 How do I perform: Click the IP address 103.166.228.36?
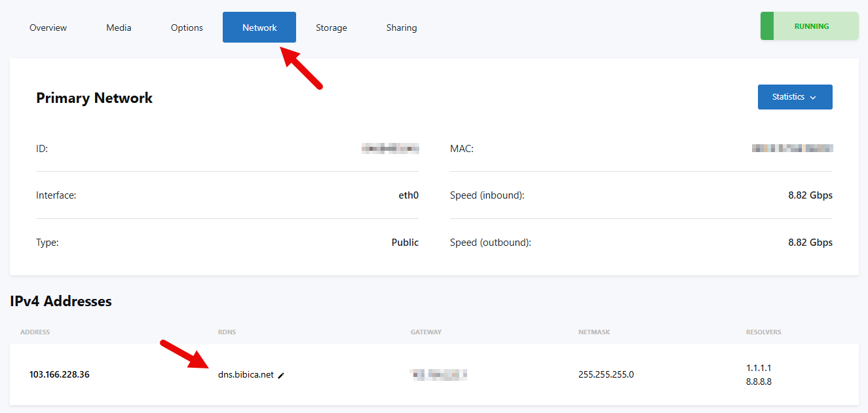click(60, 375)
